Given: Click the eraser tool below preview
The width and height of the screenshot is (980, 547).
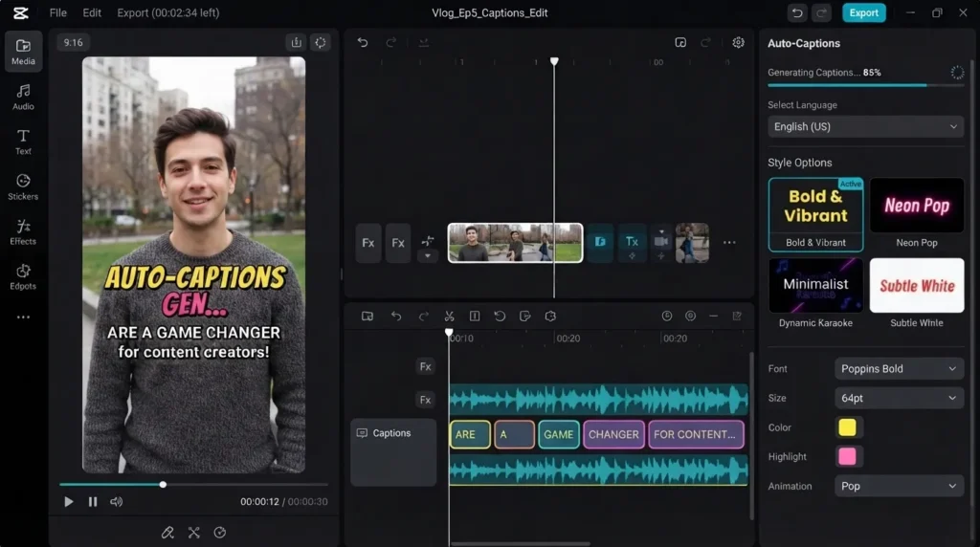Looking at the screenshot, I should tap(167, 533).
